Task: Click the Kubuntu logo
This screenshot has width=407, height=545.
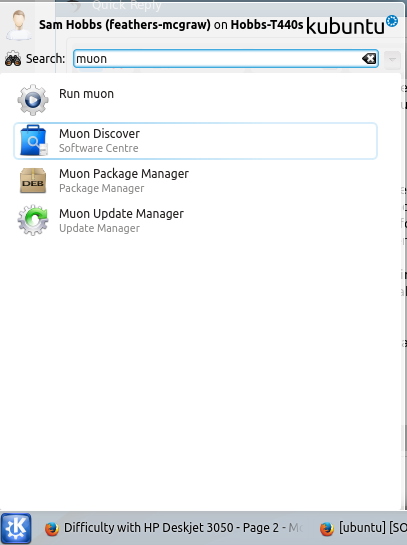Action: point(352,25)
